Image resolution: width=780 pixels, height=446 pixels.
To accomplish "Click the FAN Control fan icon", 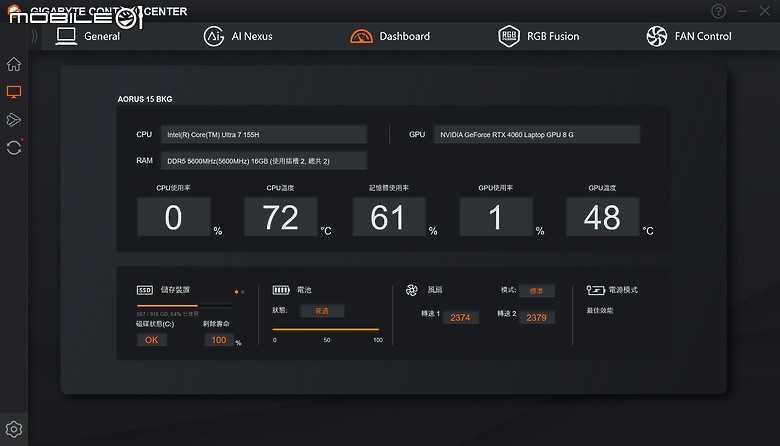I will (657, 36).
